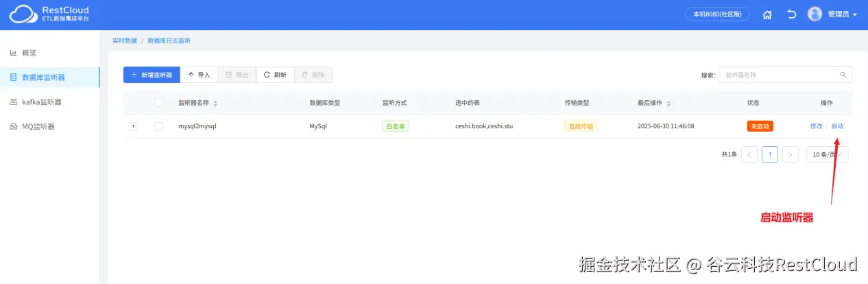Click the 新增监听器 button
The width and height of the screenshot is (868, 284).
coord(152,75)
